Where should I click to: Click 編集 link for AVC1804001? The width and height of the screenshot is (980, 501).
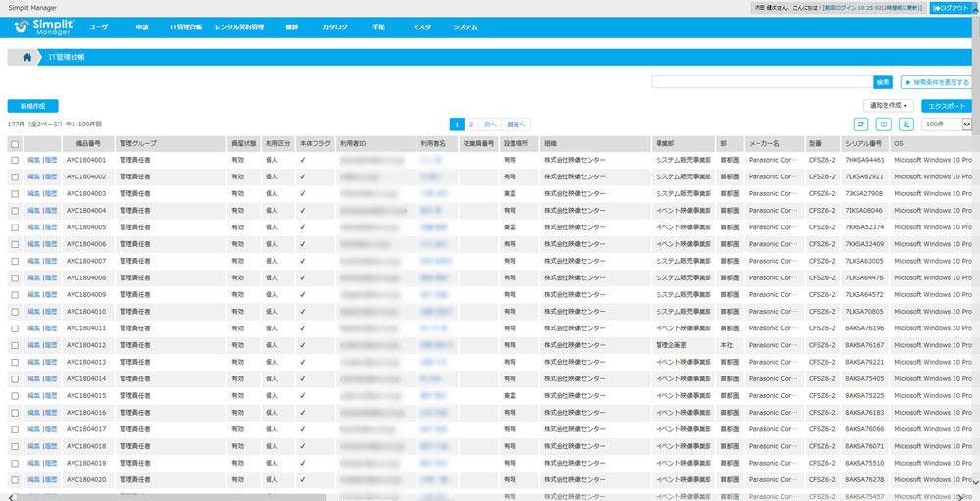point(33,160)
